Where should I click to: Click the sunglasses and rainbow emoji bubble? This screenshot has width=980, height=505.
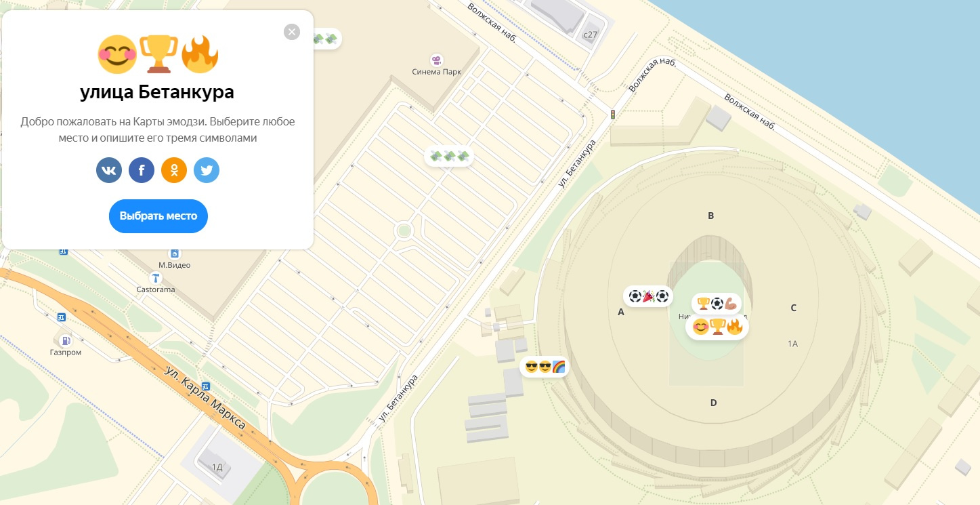tap(545, 367)
